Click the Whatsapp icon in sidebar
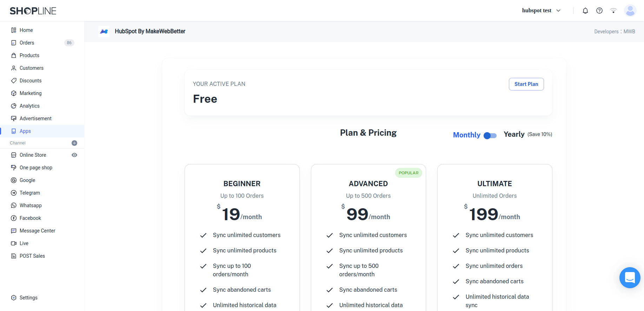Screen dimensions: 644x311 [14, 205]
